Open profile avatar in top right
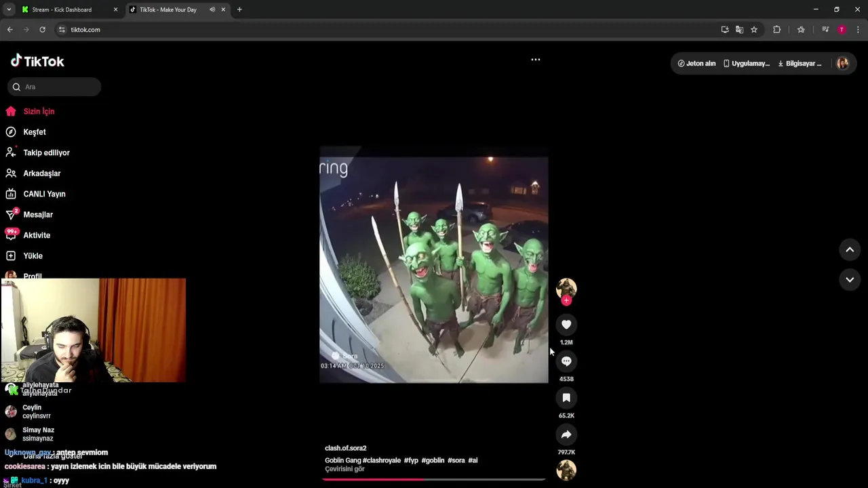This screenshot has width=868, height=488. [843, 63]
